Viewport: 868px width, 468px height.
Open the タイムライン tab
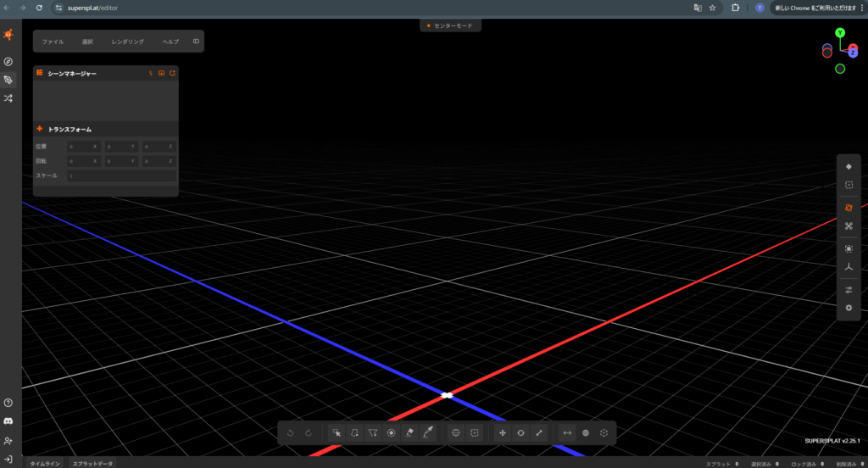45,464
